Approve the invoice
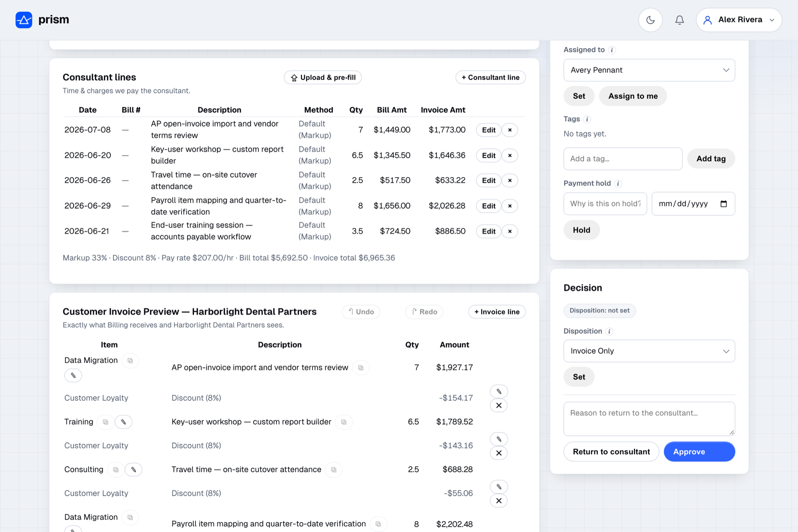The width and height of the screenshot is (798, 532). (x=699, y=452)
